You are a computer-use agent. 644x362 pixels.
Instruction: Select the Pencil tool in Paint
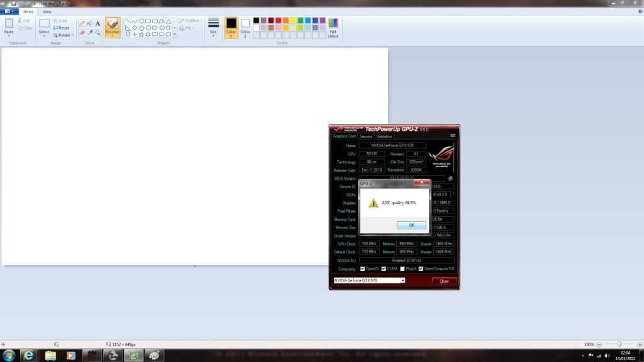pyautogui.click(x=82, y=23)
